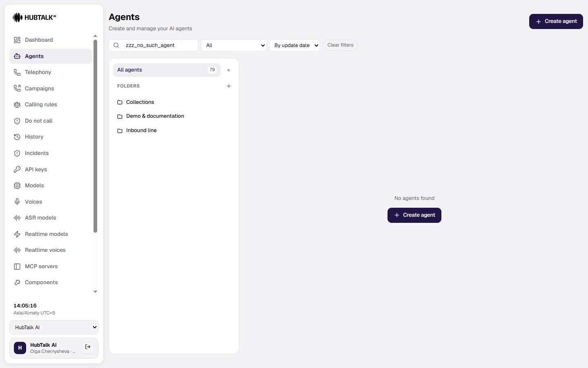Click the Do not call shield icon

pyautogui.click(x=17, y=121)
